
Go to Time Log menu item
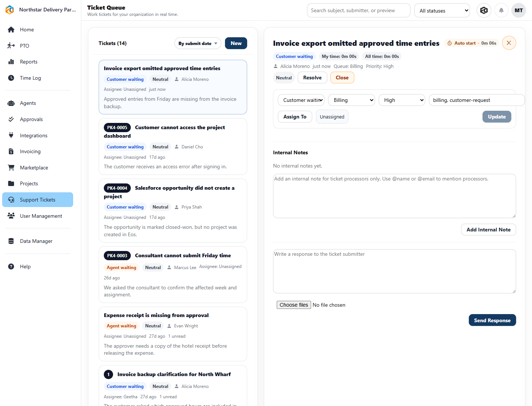(x=38, y=78)
